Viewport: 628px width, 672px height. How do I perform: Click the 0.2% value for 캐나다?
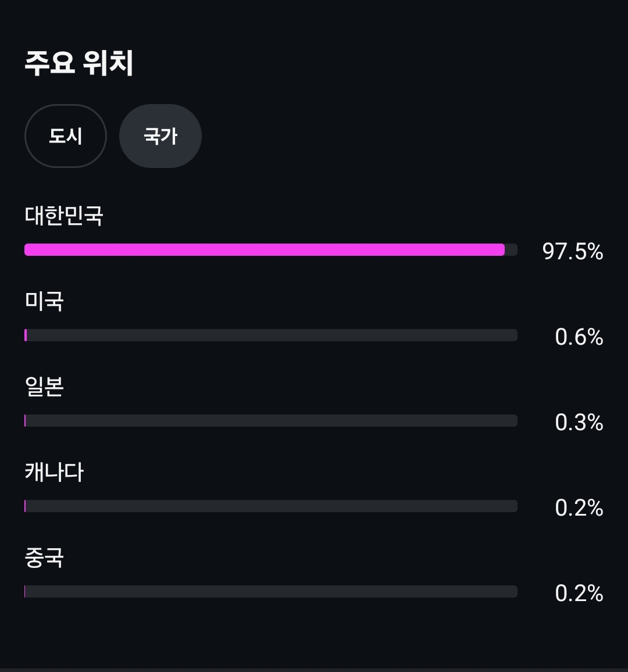(579, 508)
